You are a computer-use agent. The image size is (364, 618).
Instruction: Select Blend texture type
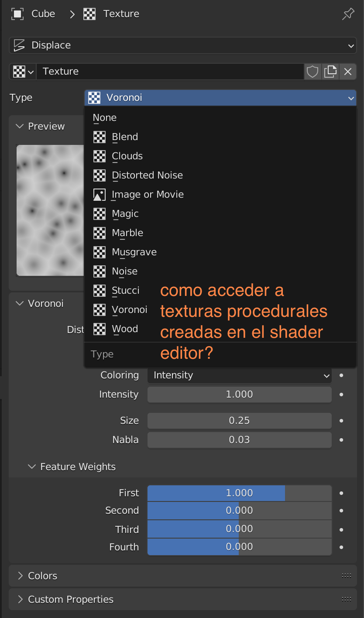220,137
